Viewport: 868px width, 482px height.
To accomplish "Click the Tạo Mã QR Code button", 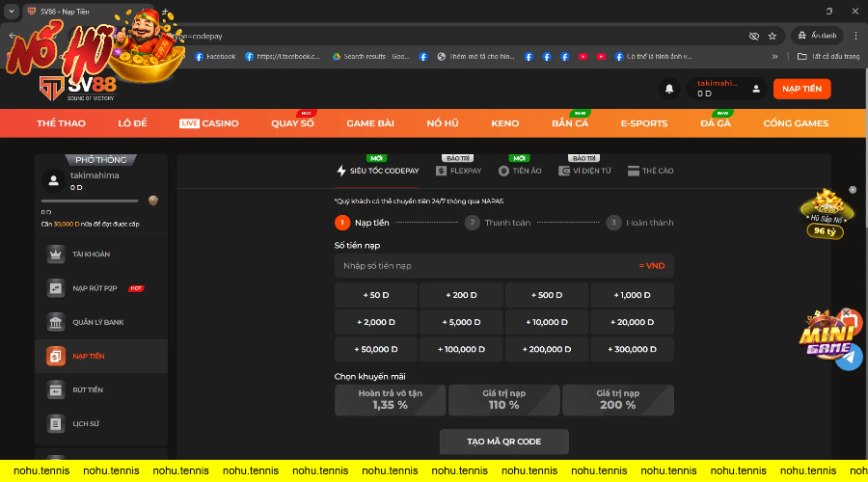I will tap(503, 442).
